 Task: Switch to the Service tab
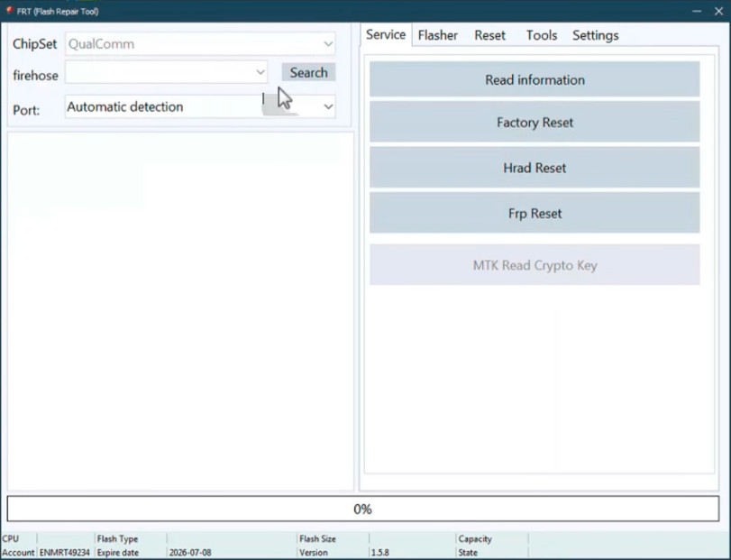point(386,35)
